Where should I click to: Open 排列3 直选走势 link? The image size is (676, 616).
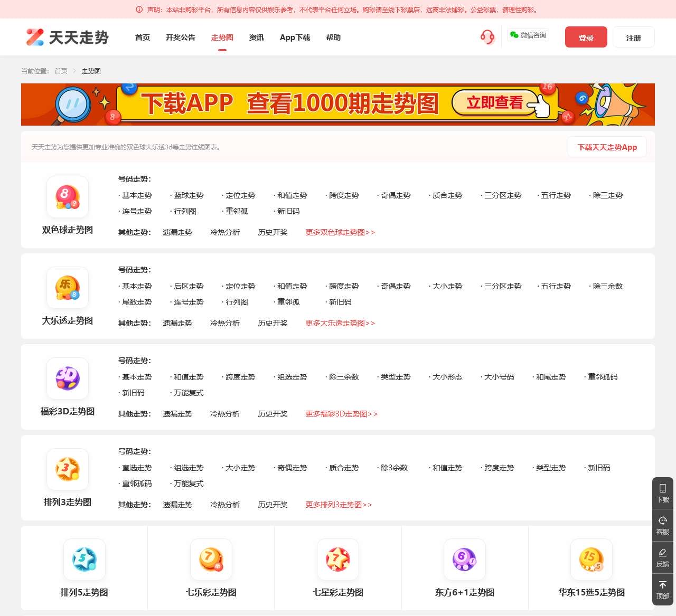click(135, 468)
